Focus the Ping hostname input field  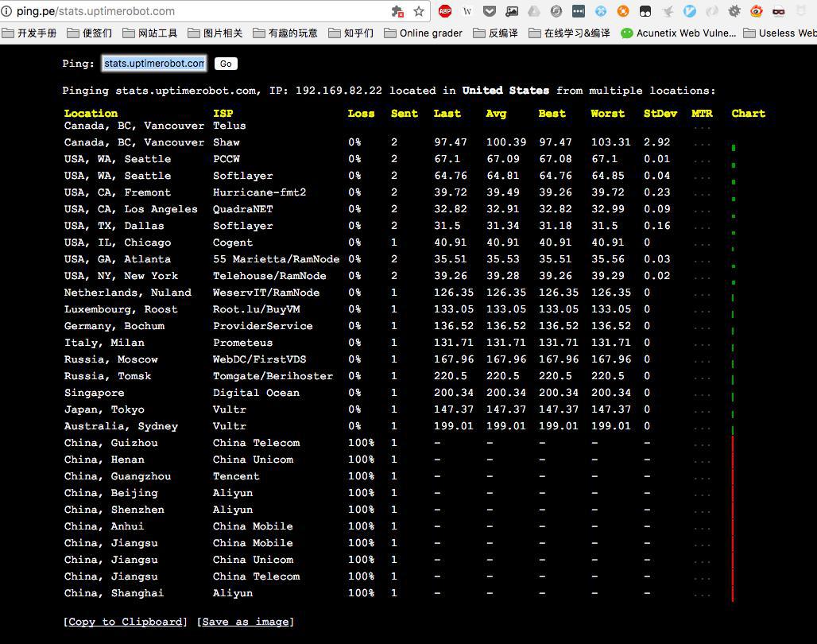pyautogui.click(x=154, y=64)
